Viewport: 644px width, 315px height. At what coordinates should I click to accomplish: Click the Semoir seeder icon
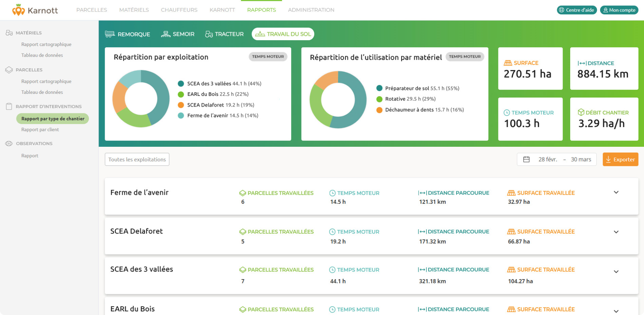point(166,34)
